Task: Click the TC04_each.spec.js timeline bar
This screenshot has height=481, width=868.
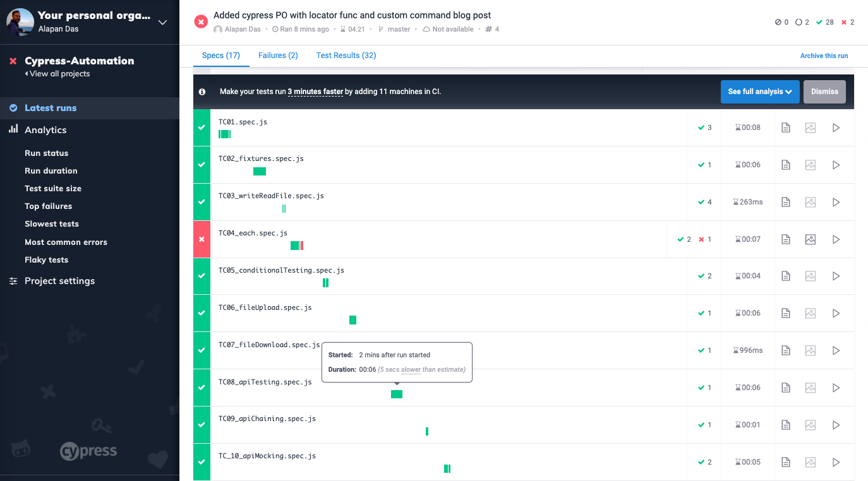Action: [x=296, y=246]
